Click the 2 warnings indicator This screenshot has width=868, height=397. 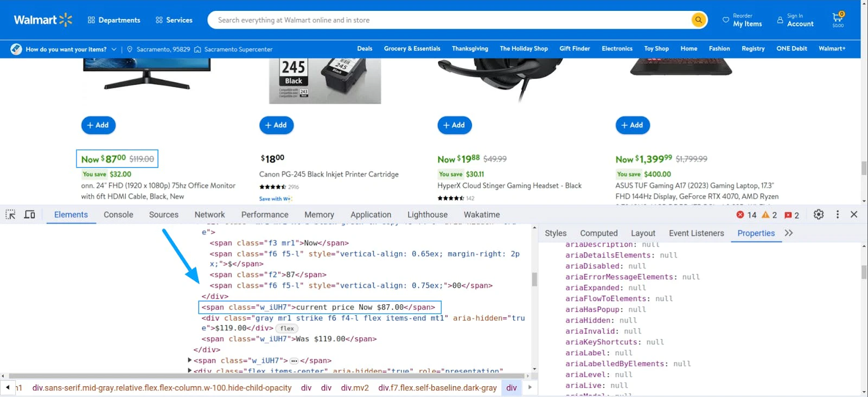pos(769,215)
